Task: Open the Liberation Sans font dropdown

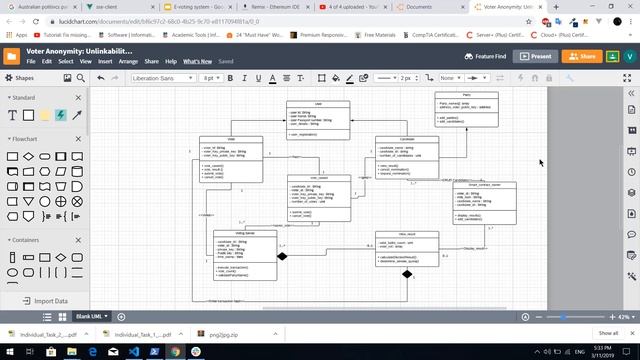Action: pos(162,78)
